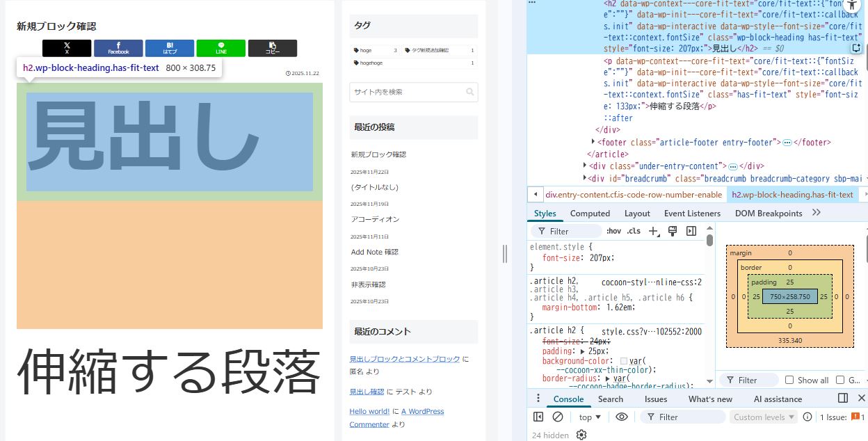Switch to the Computed tab
This screenshot has height=441, width=868.
[x=590, y=214]
